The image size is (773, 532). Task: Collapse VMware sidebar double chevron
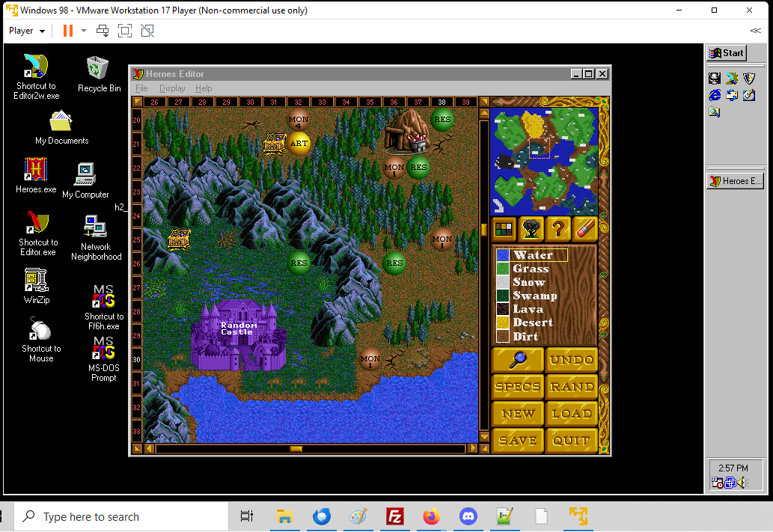pos(755,31)
